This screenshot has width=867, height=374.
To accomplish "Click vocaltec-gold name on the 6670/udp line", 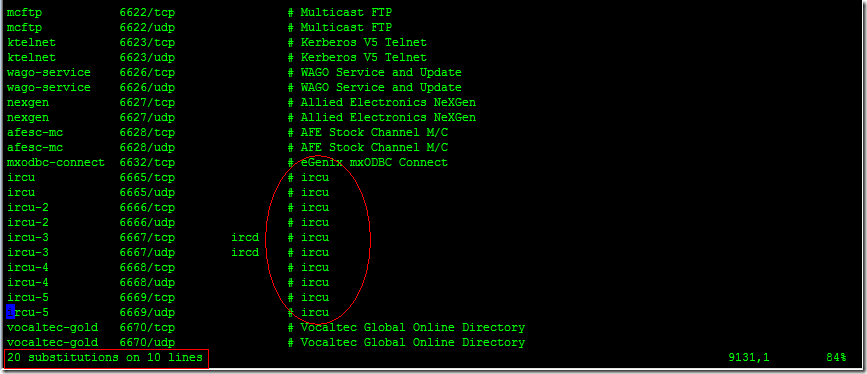I will 53,342.
